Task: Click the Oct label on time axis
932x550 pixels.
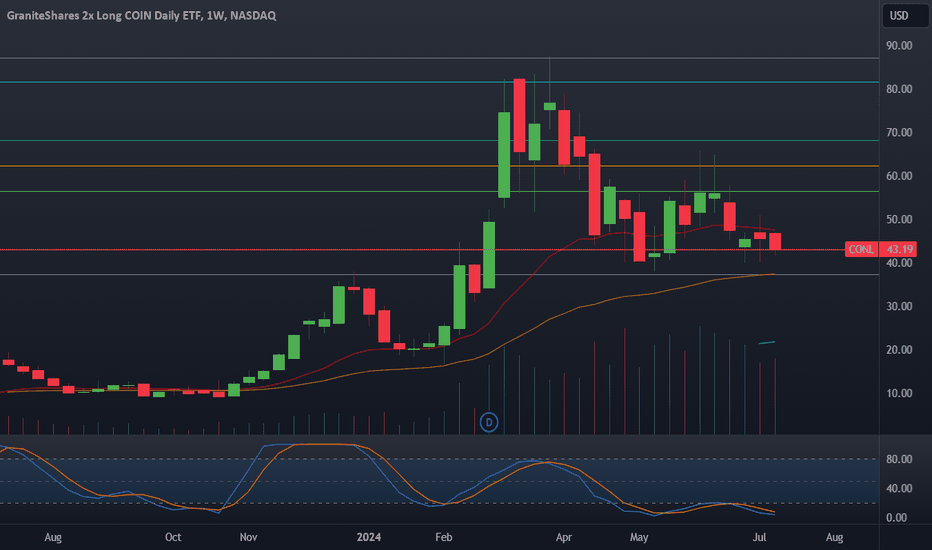Action: [173, 537]
